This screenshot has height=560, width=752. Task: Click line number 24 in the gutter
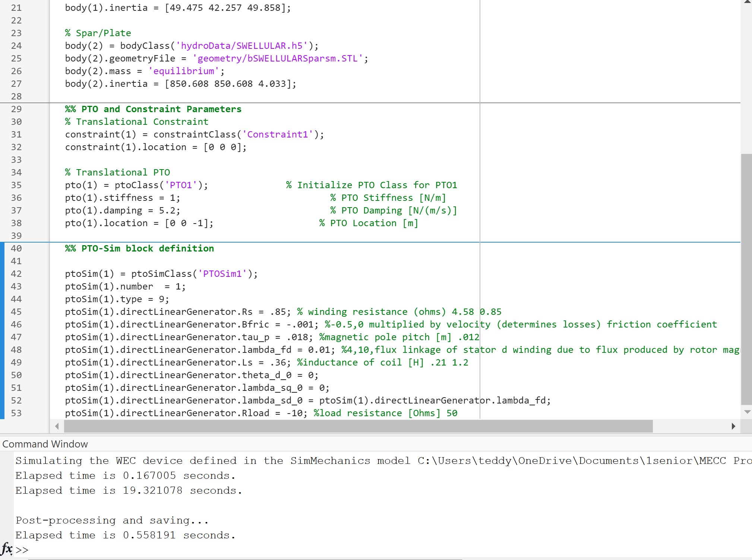point(16,46)
